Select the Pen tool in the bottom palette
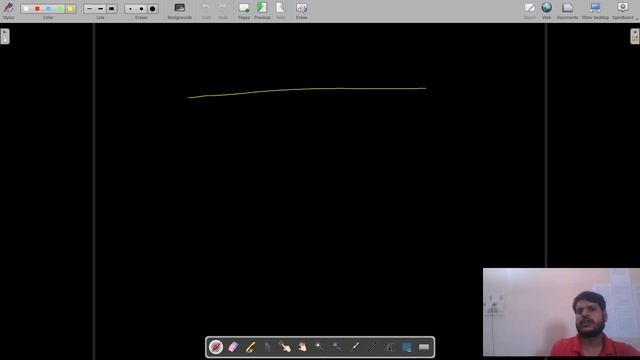Image resolution: width=640 pixels, height=360 pixels. 216,347
